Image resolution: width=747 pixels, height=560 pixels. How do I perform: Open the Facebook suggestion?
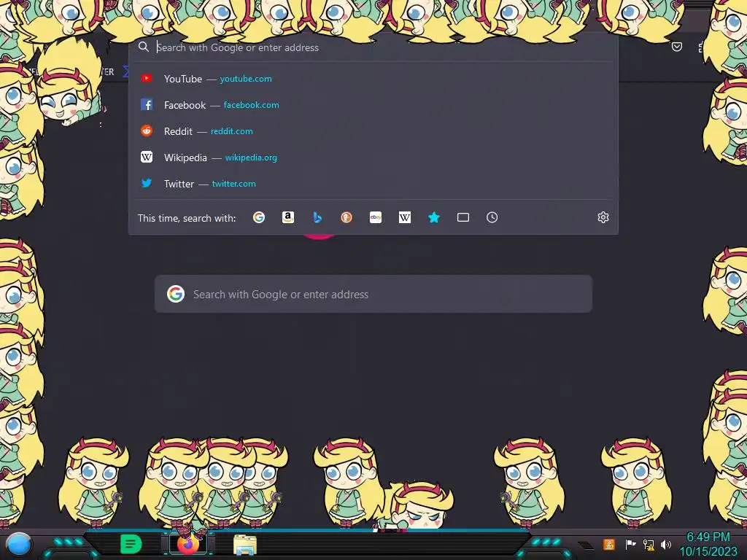pyautogui.click(x=373, y=105)
